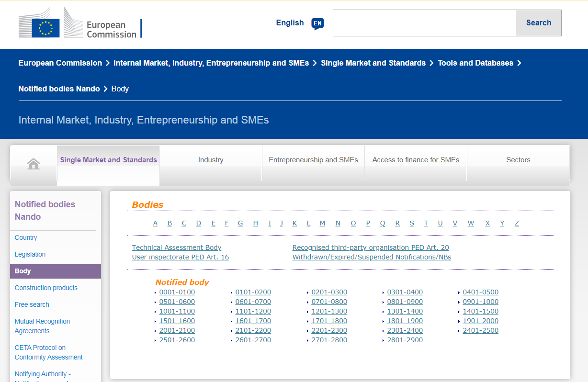The height and width of the screenshot is (382, 588).
Task: Filter bodies by letter R
Action: 397,223
